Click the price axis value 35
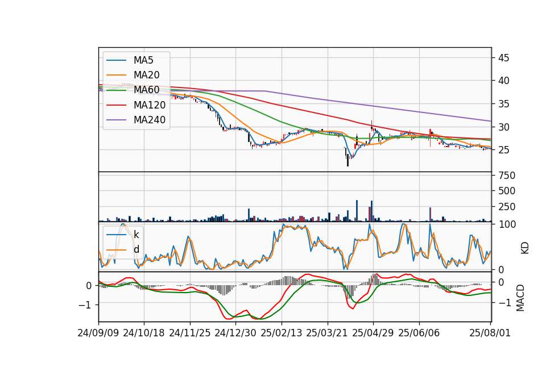Viewport: 546px width, 392px height. coord(503,104)
